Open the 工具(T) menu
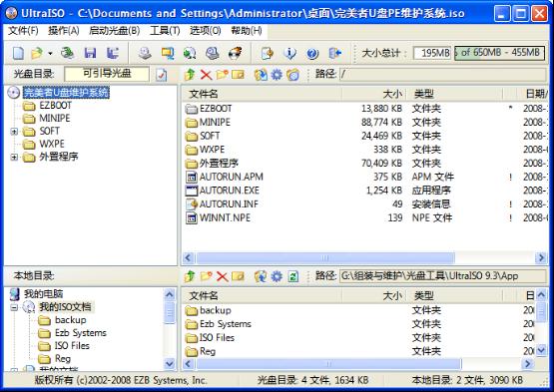Screen dimensions: 554x392 tap(165, 31)
